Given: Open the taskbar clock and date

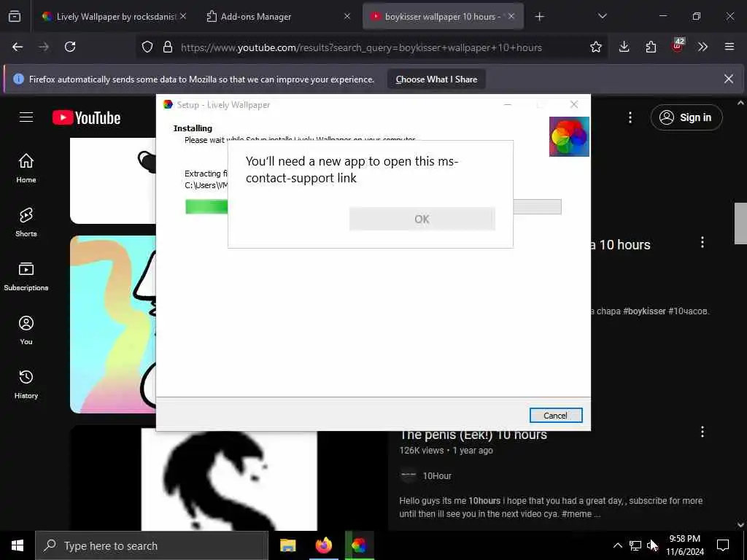Looking at the screenshot, I should coord(684,545).
